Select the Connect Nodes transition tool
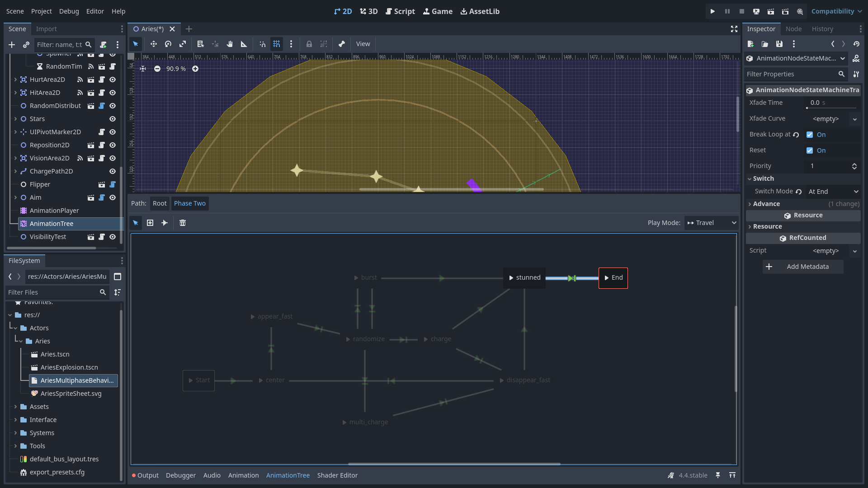 [x=165, y=223]
